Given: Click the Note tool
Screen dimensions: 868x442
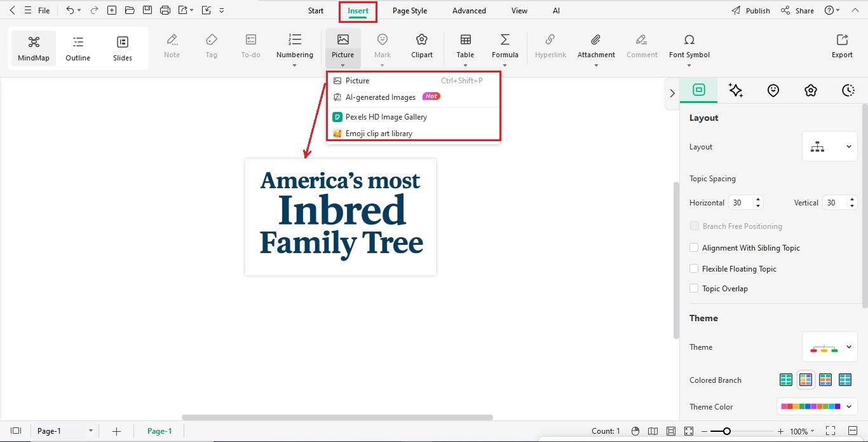Looking at the screenshot, I should [x=172, y=46].
